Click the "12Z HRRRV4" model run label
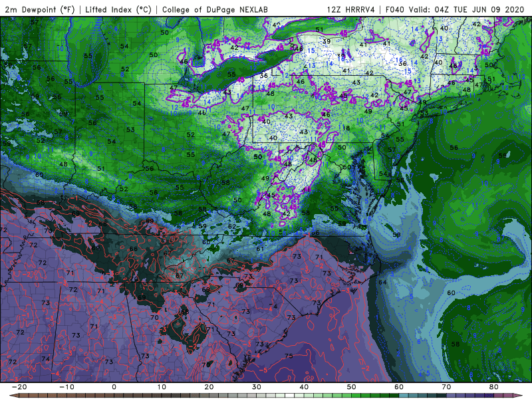This screenshot has width=532, height=399. pos(351,9)
